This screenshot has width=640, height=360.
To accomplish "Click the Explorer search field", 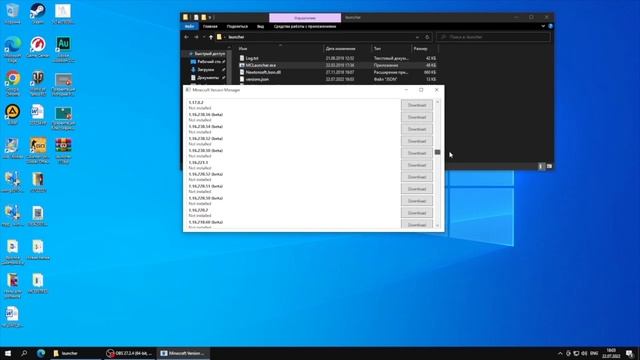I will [x=493, y=37].
